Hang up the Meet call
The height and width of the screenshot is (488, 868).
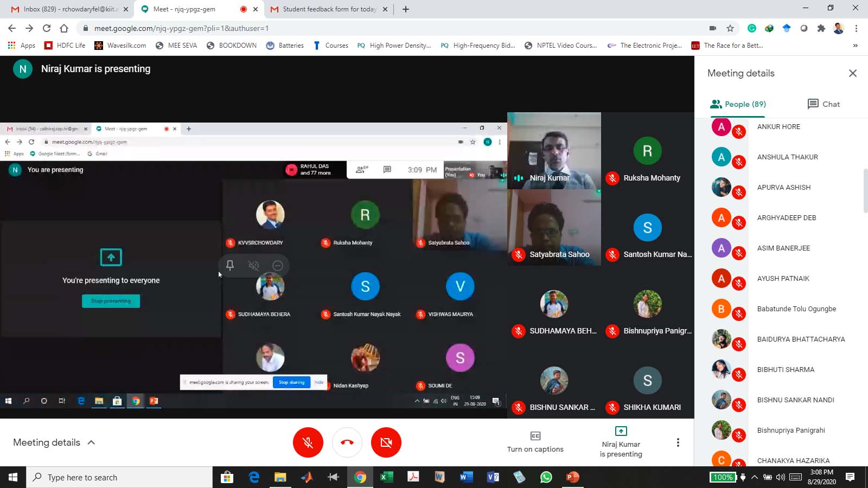(347, 442)
